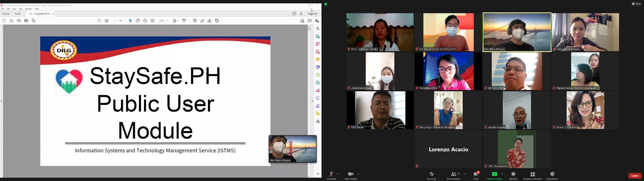Stop Video in Zoom toolbar
The height and width of the screenshot is (181, 644).
click(x=351, y=175)
